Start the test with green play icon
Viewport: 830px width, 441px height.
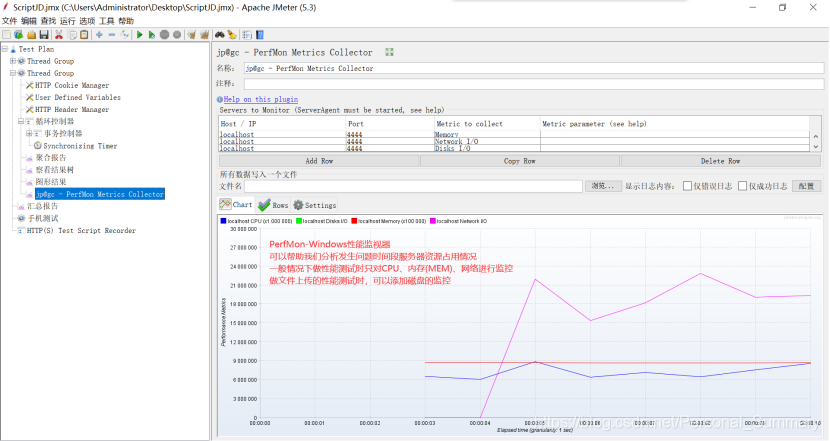(140, 35)
